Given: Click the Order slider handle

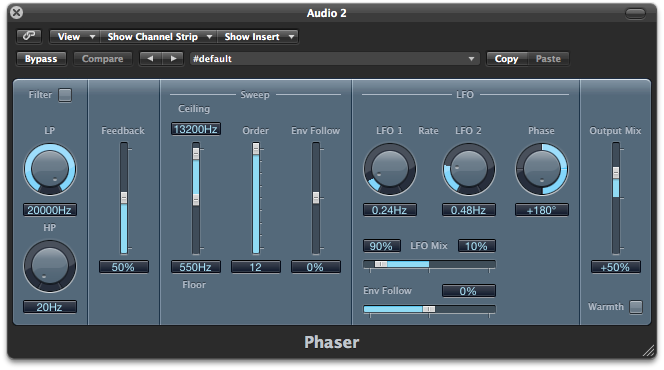Looking at the screenshot, I should (x=256, y=149).
